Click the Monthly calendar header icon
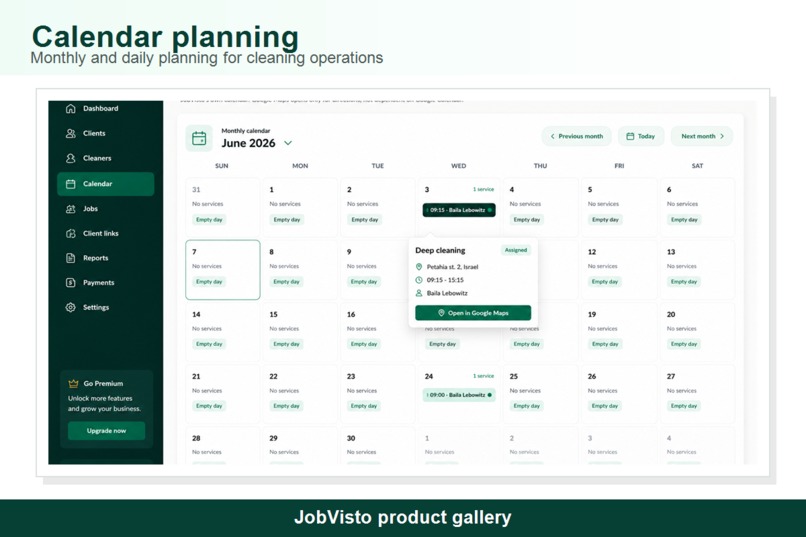Screen dimensions: 806x537 pyautogui.click(x=199, y=138)
